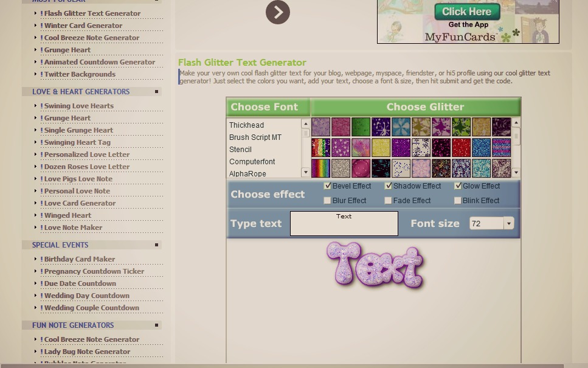Enable the Blur Effect checkbox
588x368 pixels.
328,201
